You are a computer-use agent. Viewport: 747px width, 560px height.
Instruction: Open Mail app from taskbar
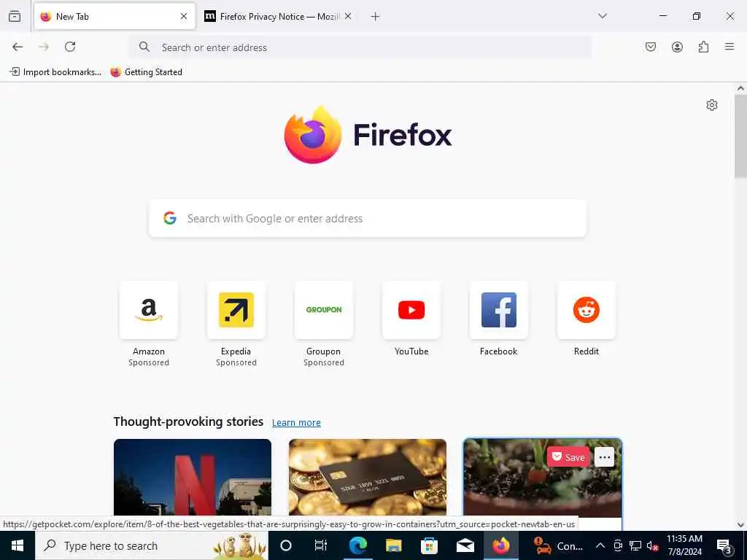pos(465,545)
